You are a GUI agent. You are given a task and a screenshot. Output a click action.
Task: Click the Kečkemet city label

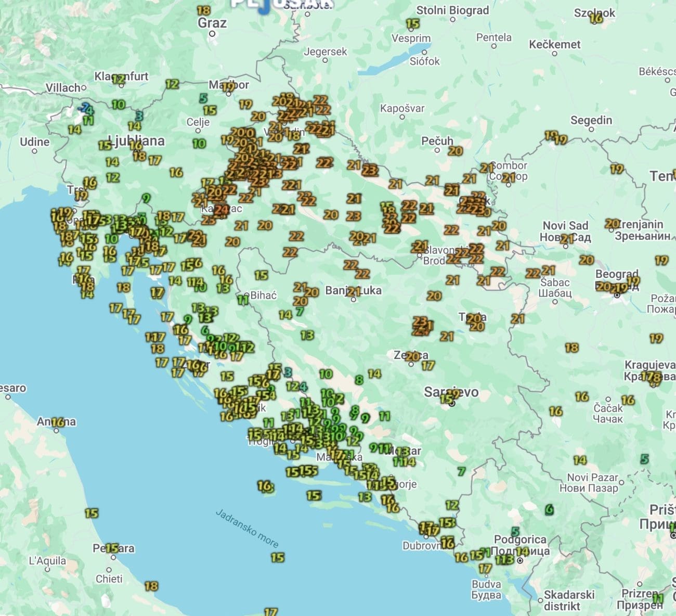click(554, 44)
